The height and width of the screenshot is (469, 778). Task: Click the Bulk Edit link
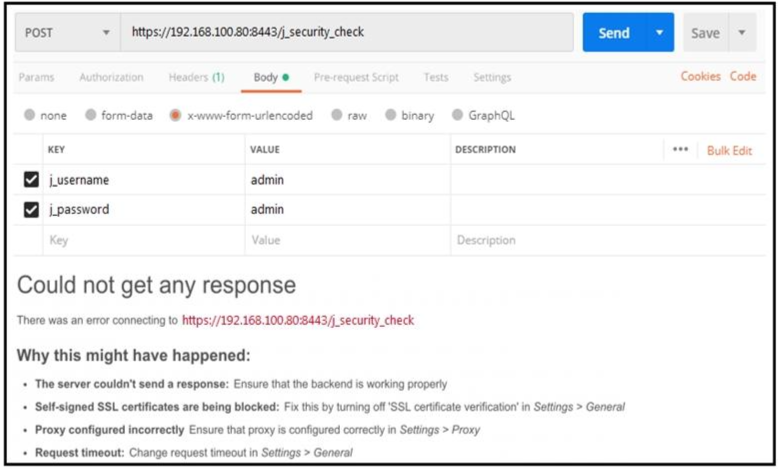click(729, 150)
